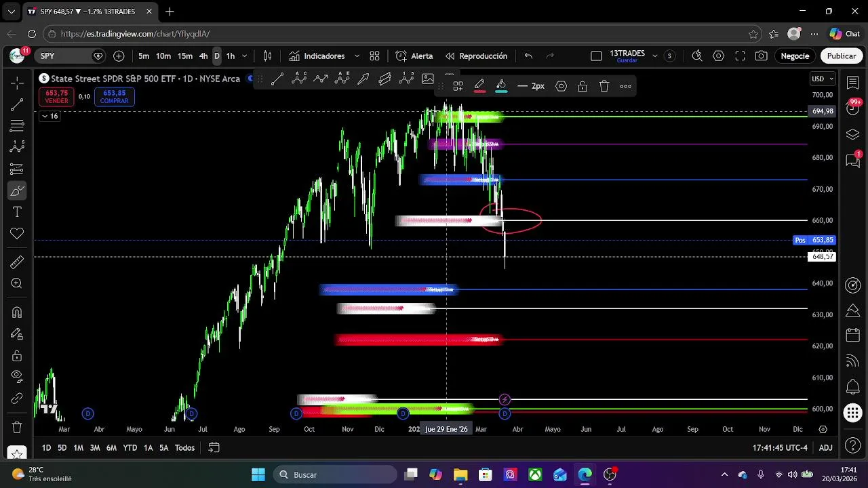Click the taskbar Buscar search field
Screen dimensions: 868x488
335,474
